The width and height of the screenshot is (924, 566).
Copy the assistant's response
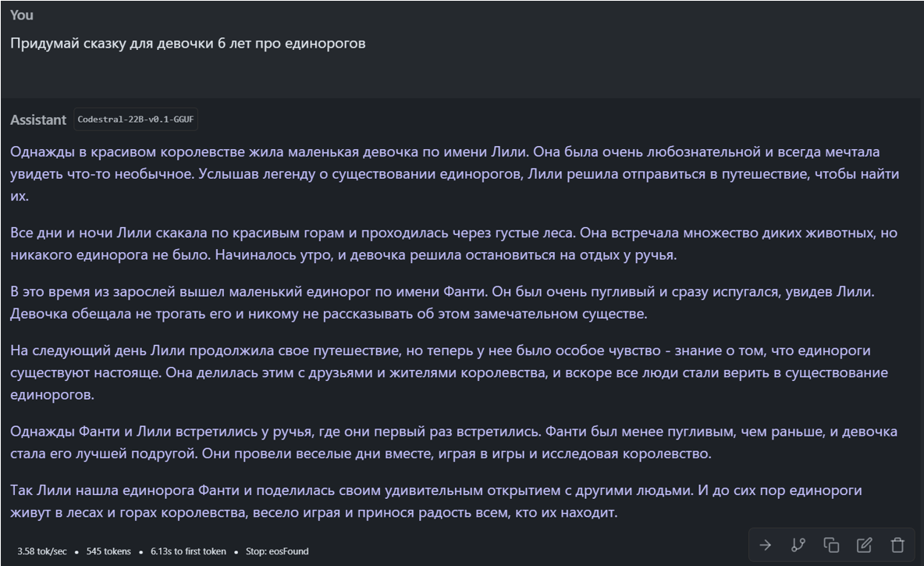(x=832, y=545)
